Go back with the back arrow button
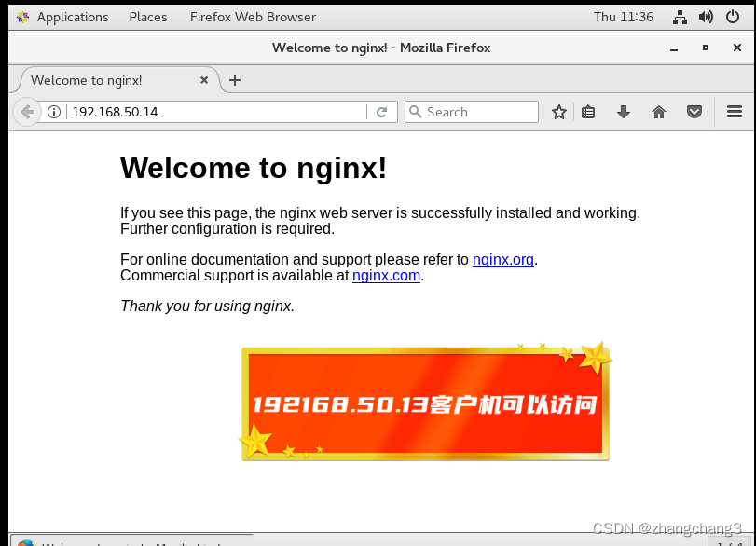The image size is (756, 546). [27, 112]
